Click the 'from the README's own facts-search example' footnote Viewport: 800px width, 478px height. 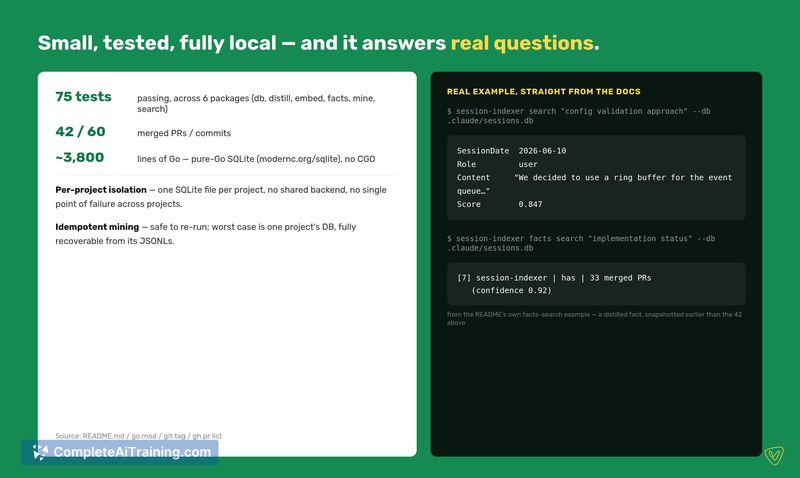594,318
